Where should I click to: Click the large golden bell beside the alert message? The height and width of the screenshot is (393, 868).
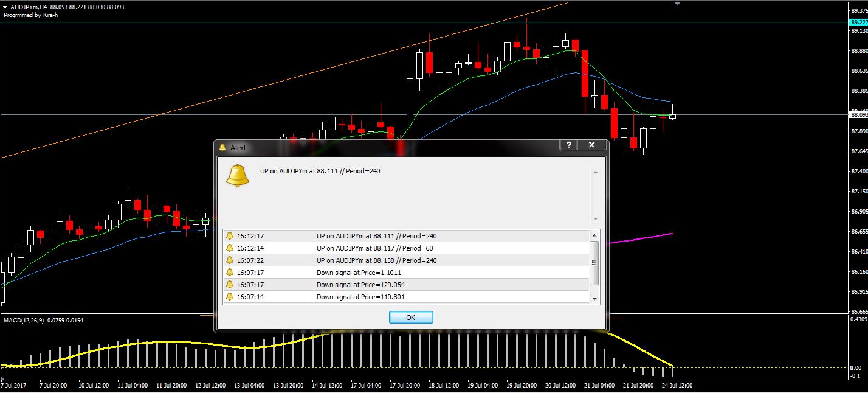point(237,175)
